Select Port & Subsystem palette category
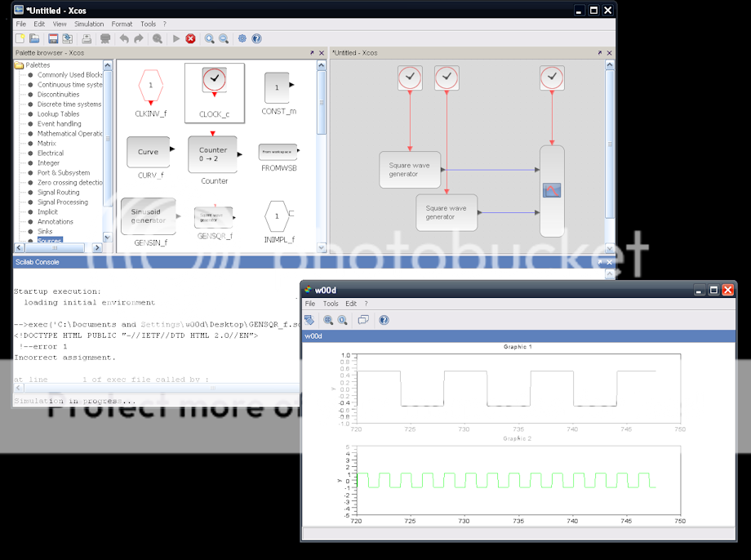This screenshot has width=751, height=560. click(x=64, y=173)
